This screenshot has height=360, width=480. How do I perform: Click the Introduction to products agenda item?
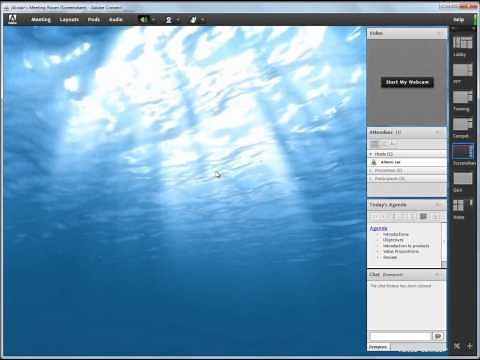(406, 246)
